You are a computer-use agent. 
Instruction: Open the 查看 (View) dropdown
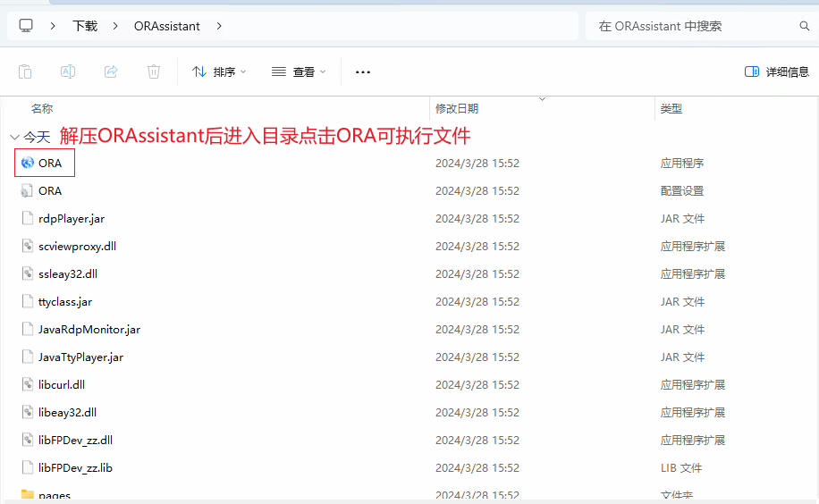(x=299, y=71)
